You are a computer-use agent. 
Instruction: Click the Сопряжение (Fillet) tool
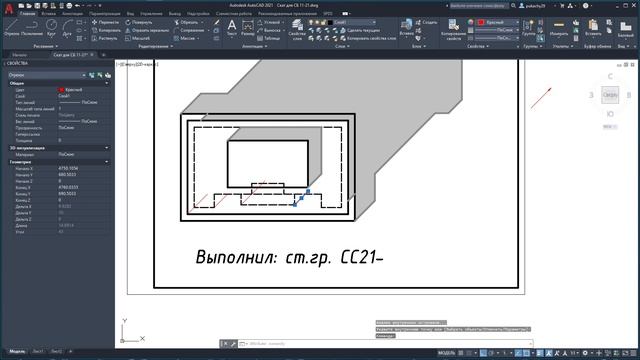click(189, 30)
